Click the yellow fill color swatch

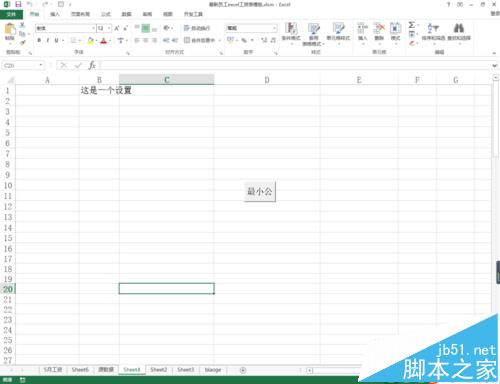[90, 40]
